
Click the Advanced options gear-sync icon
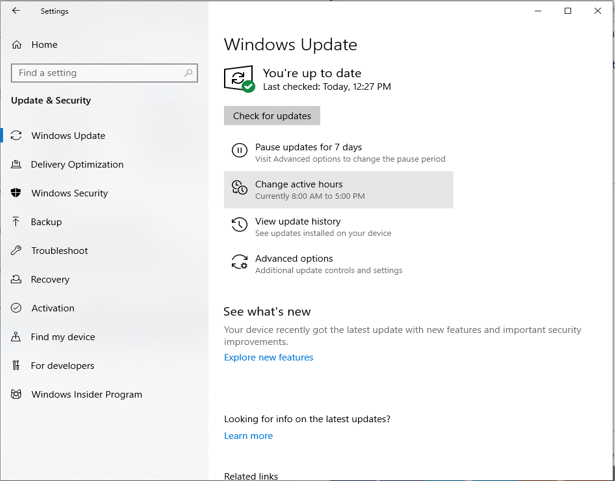[x=239, y=262]
